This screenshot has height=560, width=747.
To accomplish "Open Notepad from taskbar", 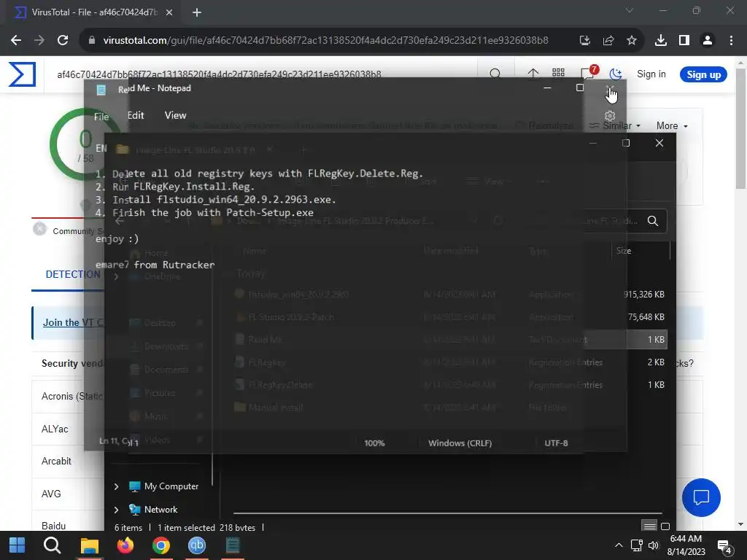I will pyautogui.click(x=233, y=545).
